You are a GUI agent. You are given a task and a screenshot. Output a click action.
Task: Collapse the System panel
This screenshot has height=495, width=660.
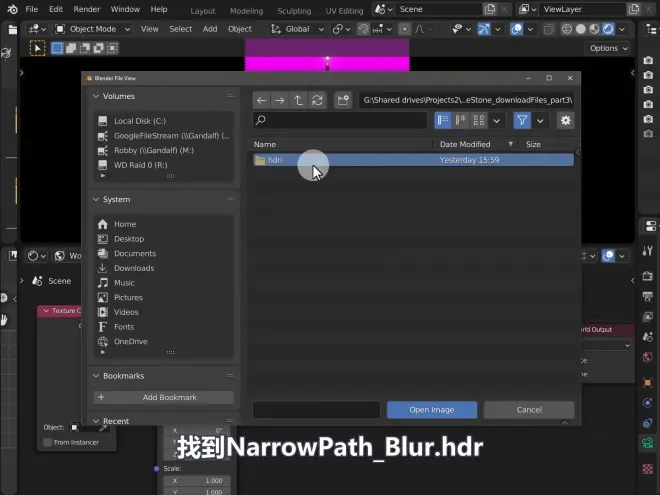(x=96, y=200)
